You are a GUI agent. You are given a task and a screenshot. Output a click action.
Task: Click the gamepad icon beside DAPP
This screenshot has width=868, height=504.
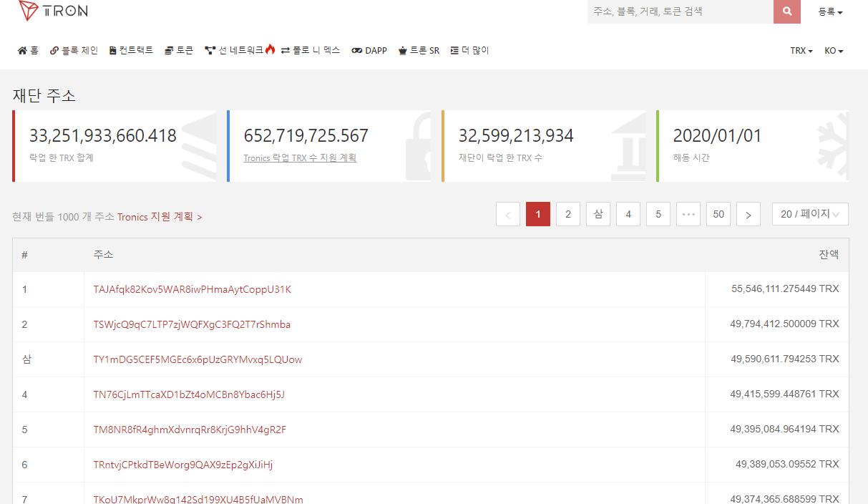[357, 51]
